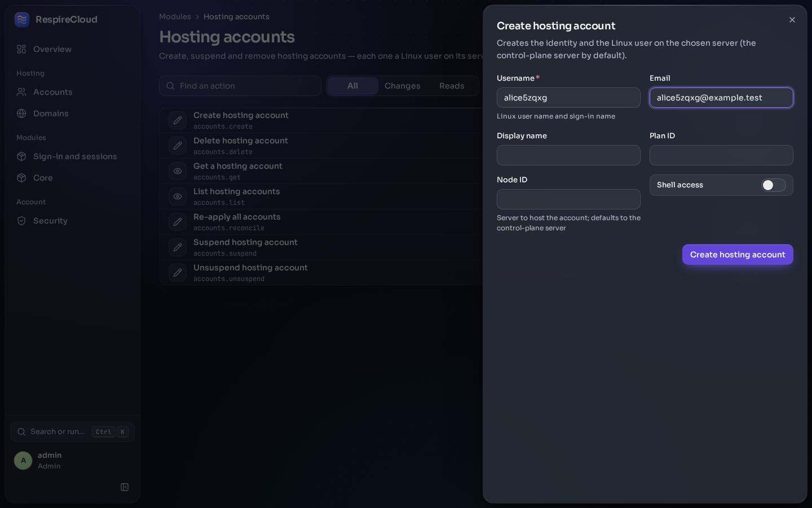The width and height of the screenshot is (812, 508).
Task: Click the pencil icon for Delete hosting account
Action: pos(178,146)
